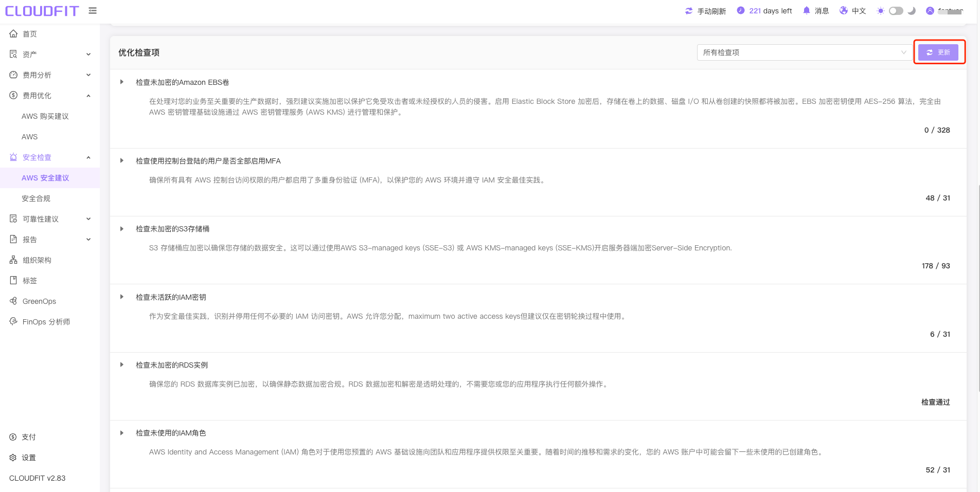Click the CLOUDFIT logo
This screenshot has width=980, height=492.
coord(42,11)
